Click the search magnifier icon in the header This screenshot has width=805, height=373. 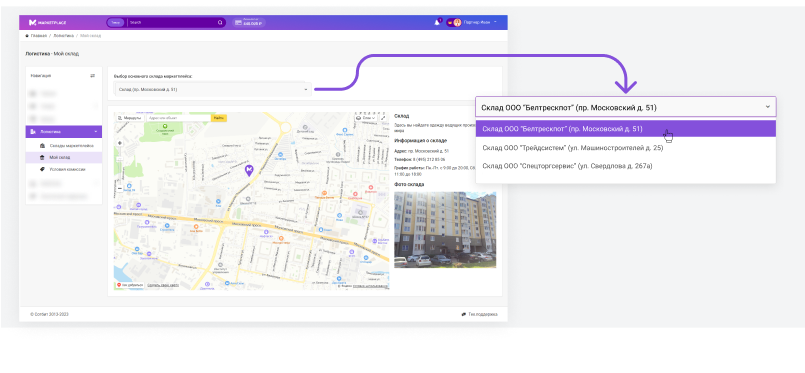pyautogui.click(x=220, y=23)
